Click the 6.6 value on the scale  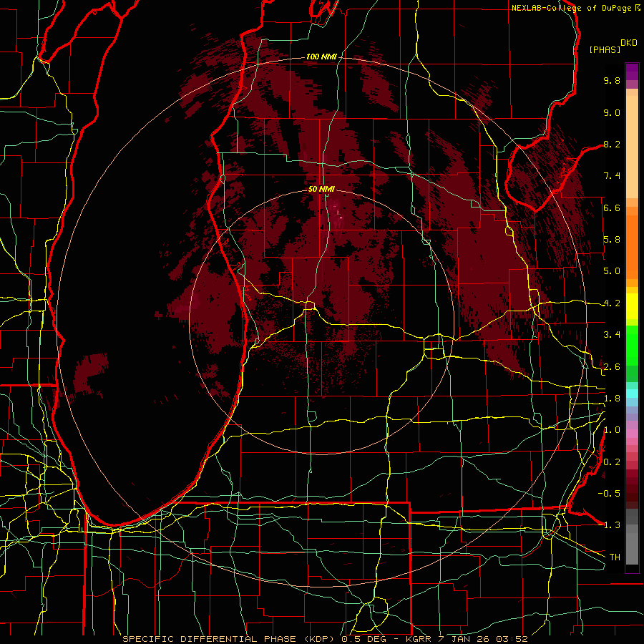point(612,208)
